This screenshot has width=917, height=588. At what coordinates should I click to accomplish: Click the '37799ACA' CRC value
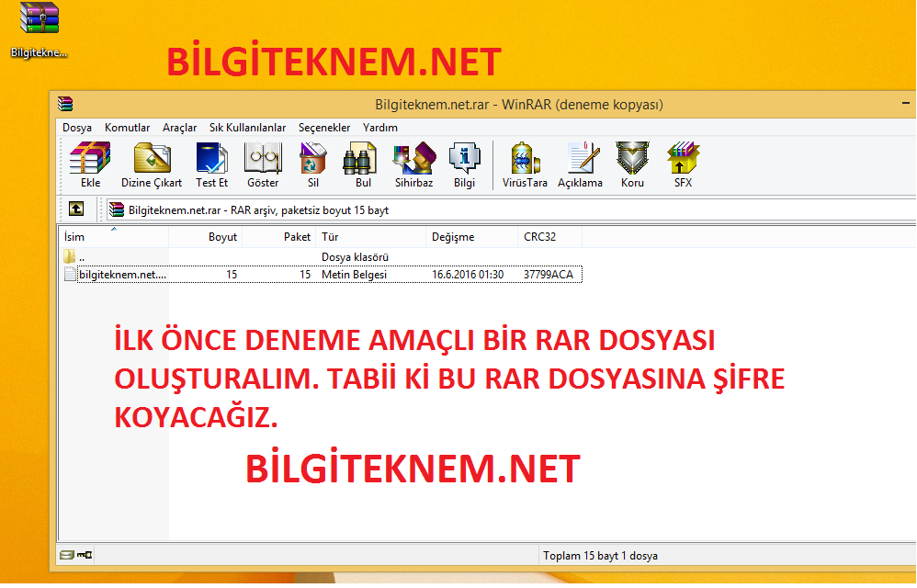548,275
